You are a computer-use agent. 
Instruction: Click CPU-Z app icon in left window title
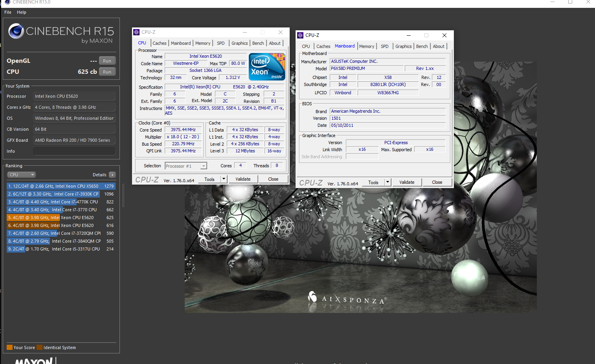(136, 32)
